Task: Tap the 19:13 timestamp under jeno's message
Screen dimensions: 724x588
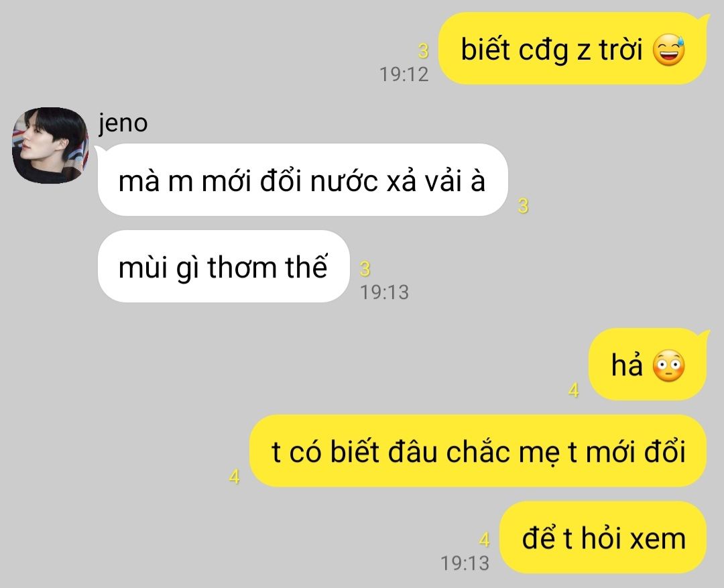Action: tap(384, 292)
